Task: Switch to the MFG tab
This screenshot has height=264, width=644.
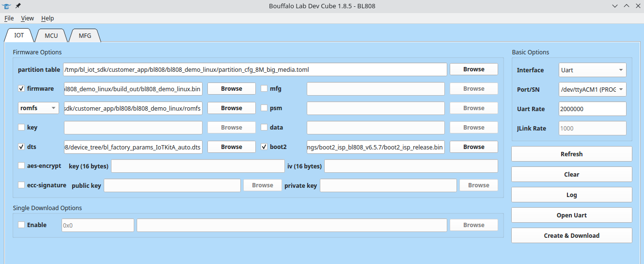Action: point(85,35)
